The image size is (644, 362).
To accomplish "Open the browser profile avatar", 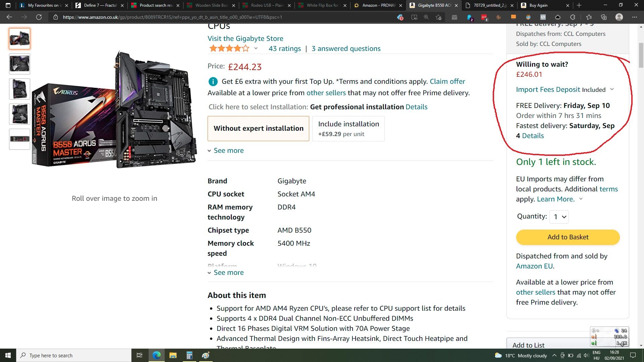I will point(619,17).
